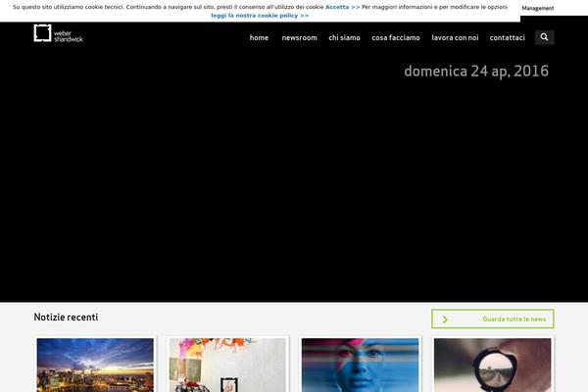
Task: Accept cookies via Accetta link
Action: [342, 7]
